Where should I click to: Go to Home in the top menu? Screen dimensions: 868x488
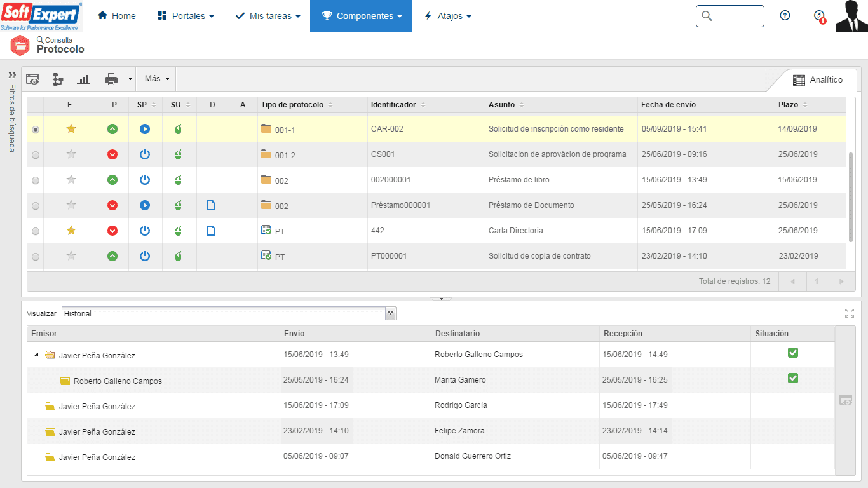[x=117, y=16]
